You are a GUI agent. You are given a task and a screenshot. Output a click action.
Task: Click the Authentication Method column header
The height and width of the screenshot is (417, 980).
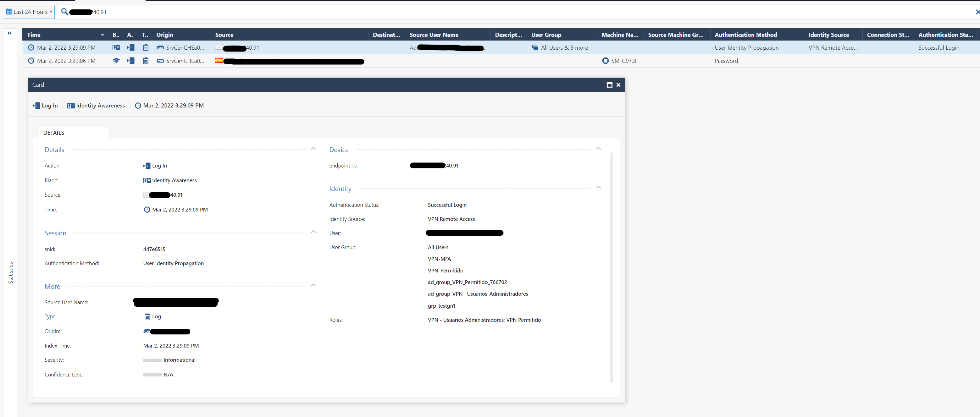(x=757, y=35)
